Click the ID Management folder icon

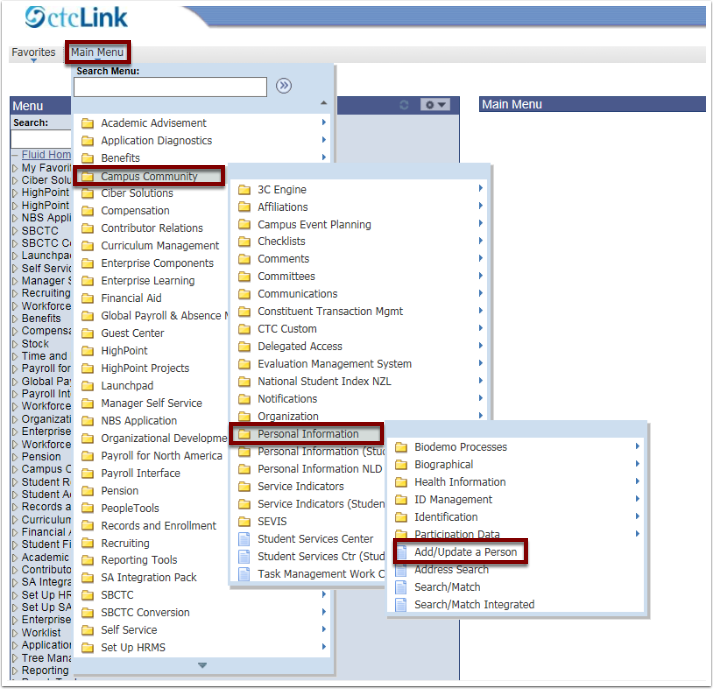401,500
